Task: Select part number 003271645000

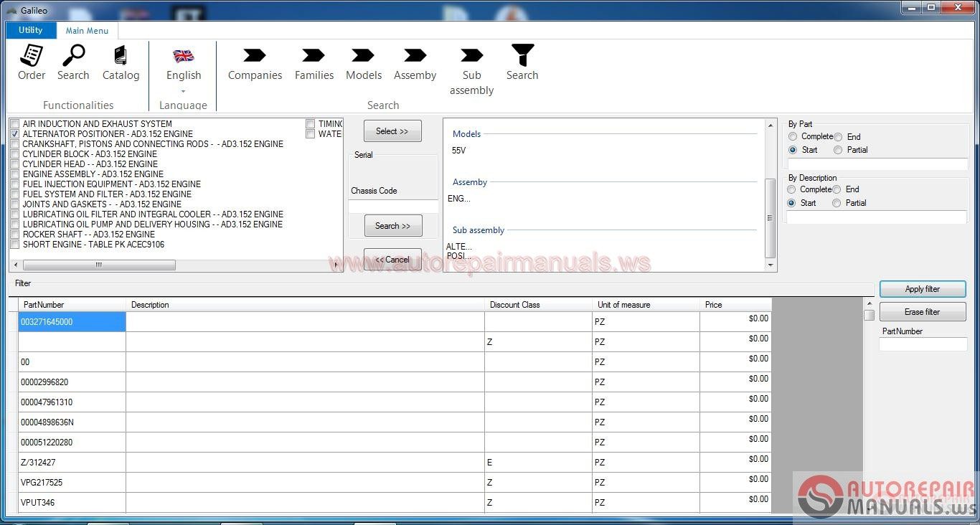Action: point(72,322)
